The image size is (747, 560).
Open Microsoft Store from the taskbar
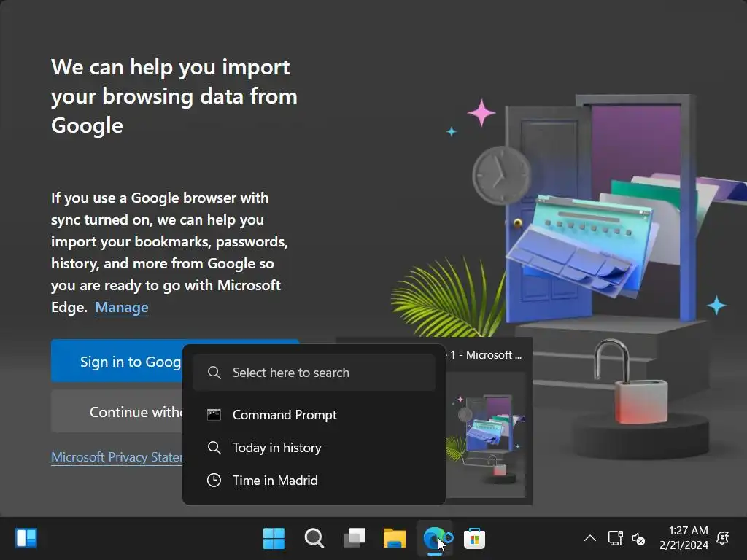click(x=474, y=539)
